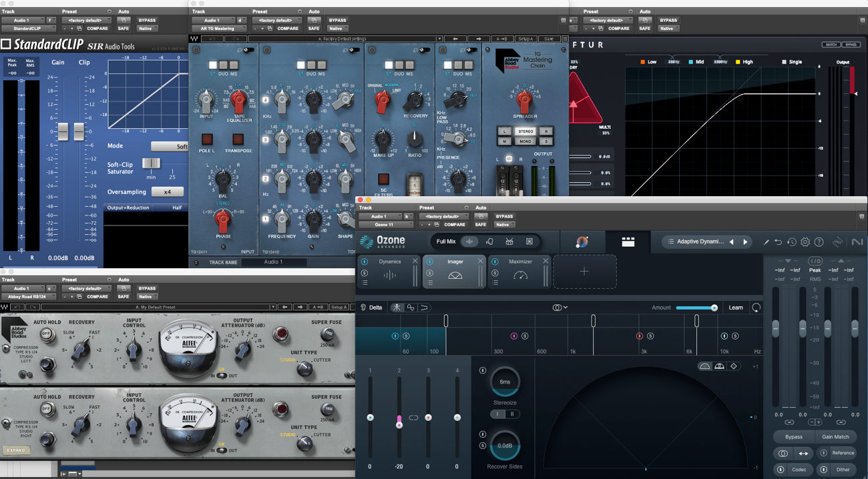Click the Ozone undo arrow icon
Viewport: 868px width, 479px height.
click(x=779, y=242)
